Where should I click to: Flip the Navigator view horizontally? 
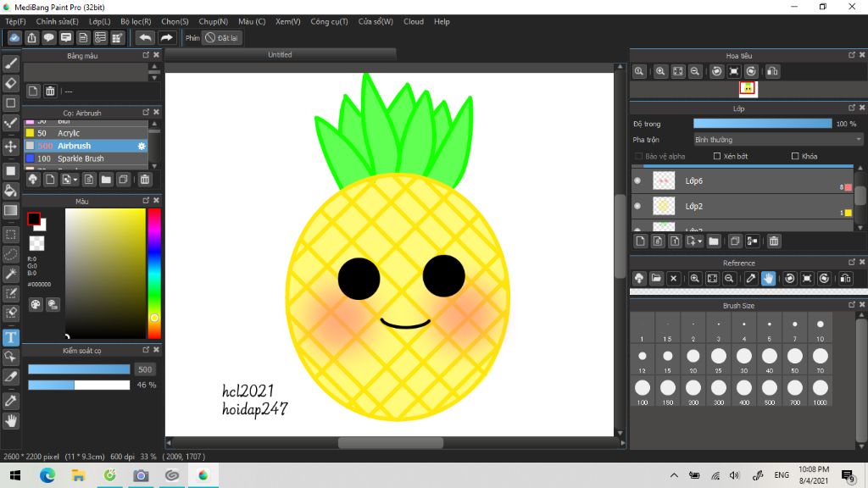coord(772,71)
